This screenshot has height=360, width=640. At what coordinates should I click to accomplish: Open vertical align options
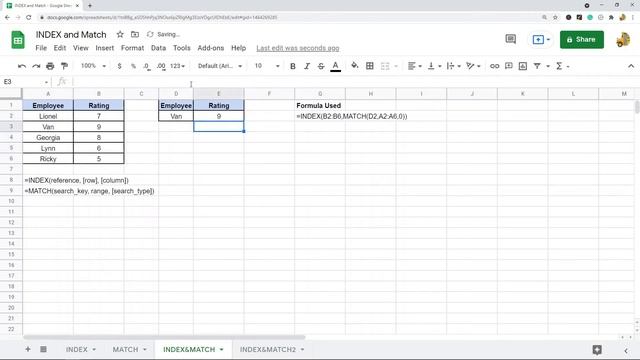click(434, 66)
